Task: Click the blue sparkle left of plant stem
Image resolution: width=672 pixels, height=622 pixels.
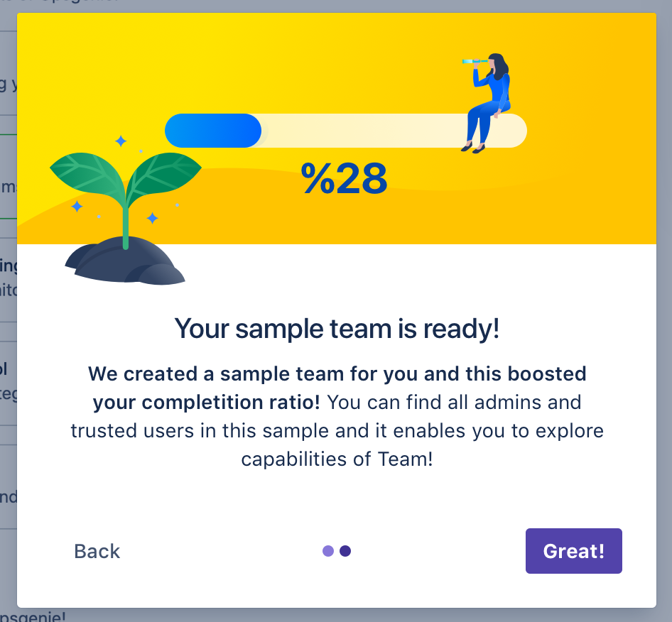Action: pos(77,207)
